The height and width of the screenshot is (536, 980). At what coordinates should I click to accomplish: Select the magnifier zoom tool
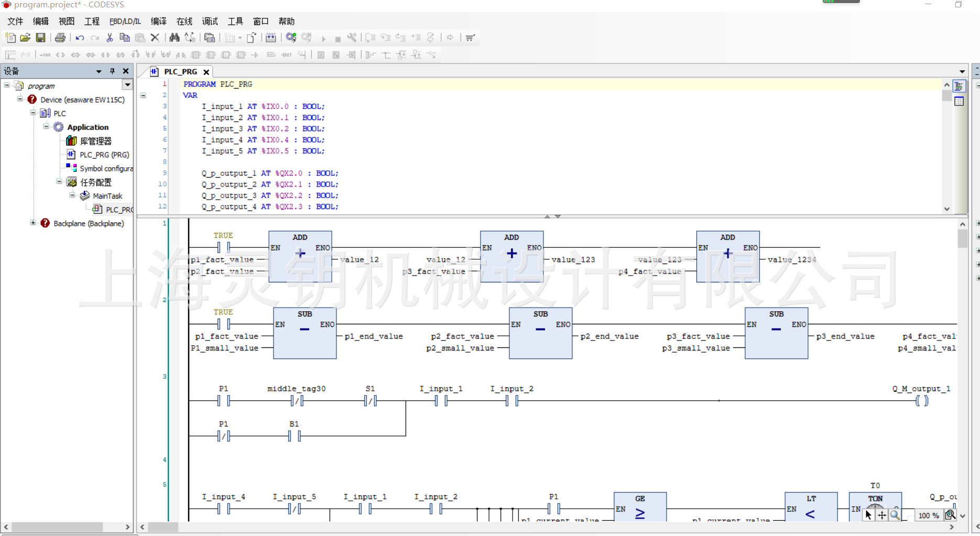coord(895,515)
